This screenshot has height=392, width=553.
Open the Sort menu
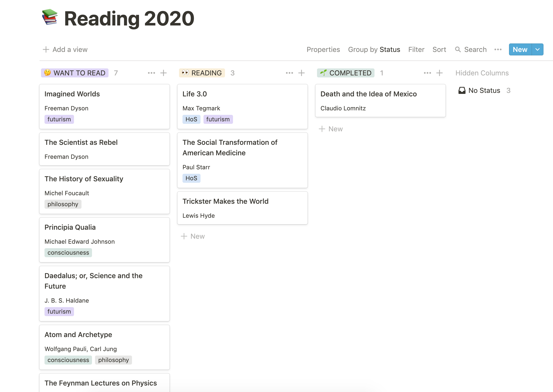(x=439, y=49)
